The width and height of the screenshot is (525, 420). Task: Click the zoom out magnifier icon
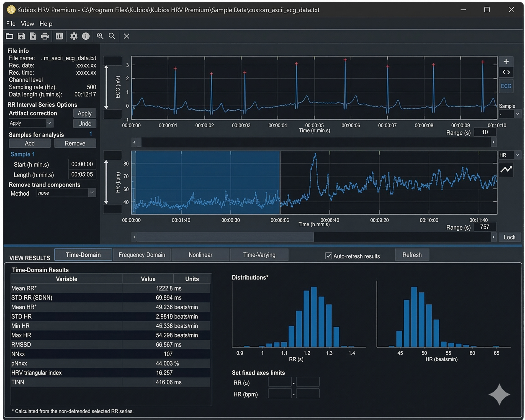(112, 36)
